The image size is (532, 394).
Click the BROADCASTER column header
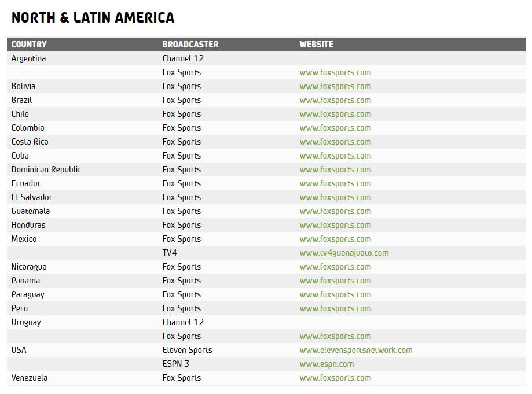(x=190, y=45)
